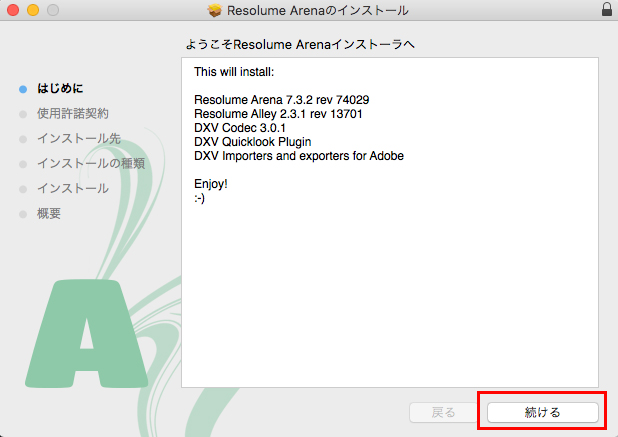Viewport: 618px width, 437px height.
Task: Select the インストールの種類 step in sidebar
Action: pyautogui.click(x=91, y=163)
